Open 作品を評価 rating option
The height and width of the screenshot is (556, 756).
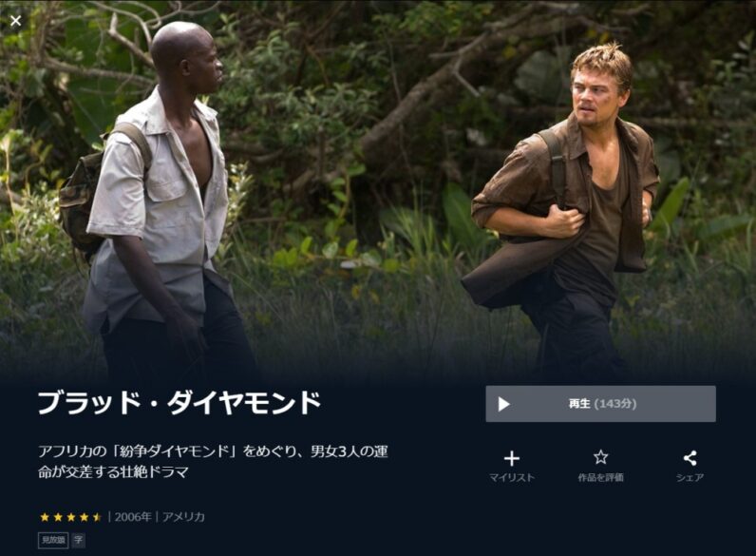click(x=600, y=477)
